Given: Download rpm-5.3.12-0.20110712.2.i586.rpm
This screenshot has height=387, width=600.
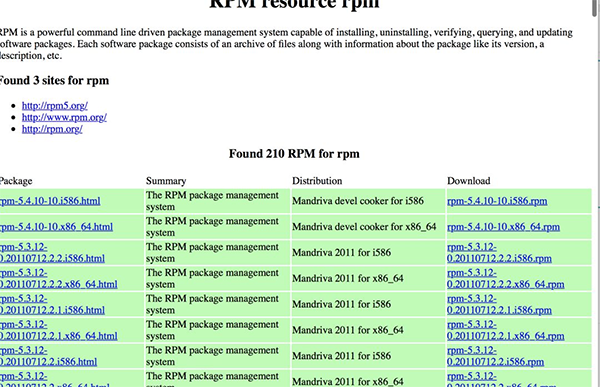Looking at the screenshot, I should tap(496, 356).
